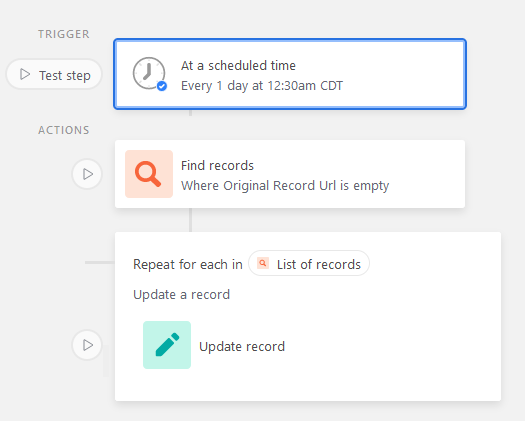The height and width of the screenshot is (421, 525).
Task: Select the Find records action title
Action: [x=217, y=165]
